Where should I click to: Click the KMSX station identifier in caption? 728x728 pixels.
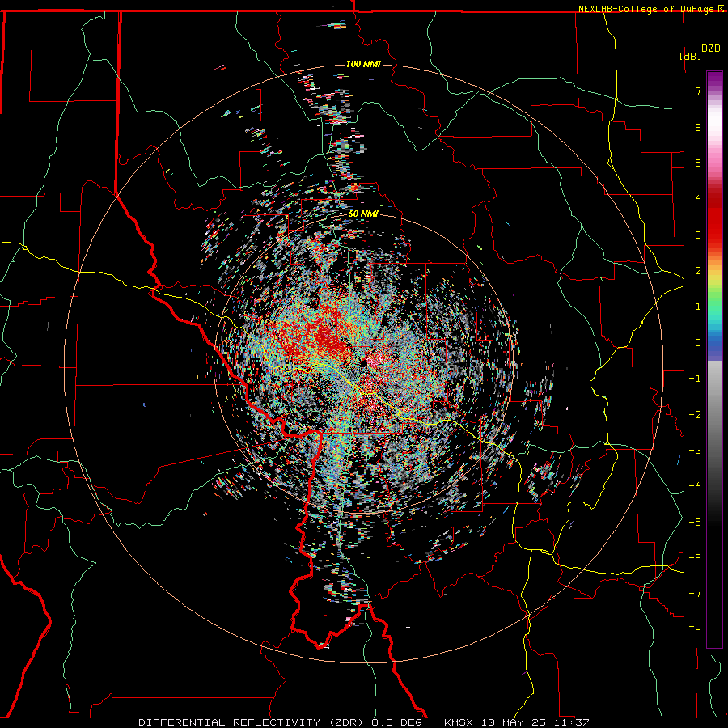(x=459, y=722)
